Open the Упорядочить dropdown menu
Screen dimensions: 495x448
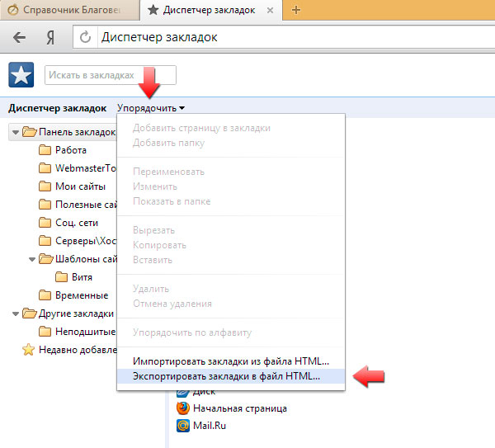point(151,108)
